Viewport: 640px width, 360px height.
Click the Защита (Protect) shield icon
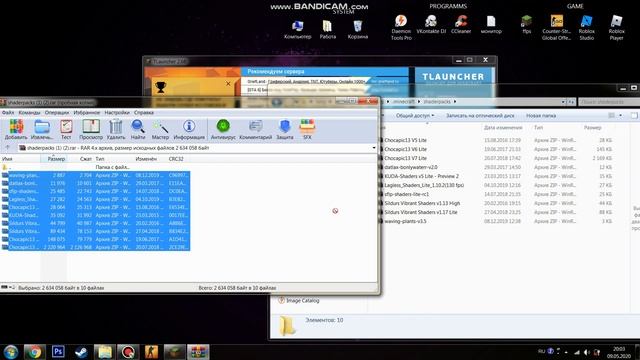coord(285,129)
